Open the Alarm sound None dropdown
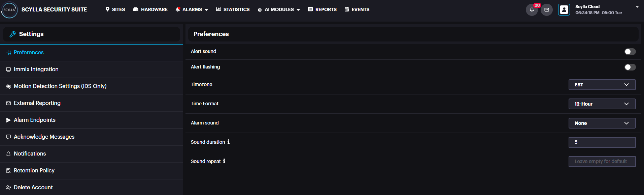This screenshot has width=644, height=195. 602,123
